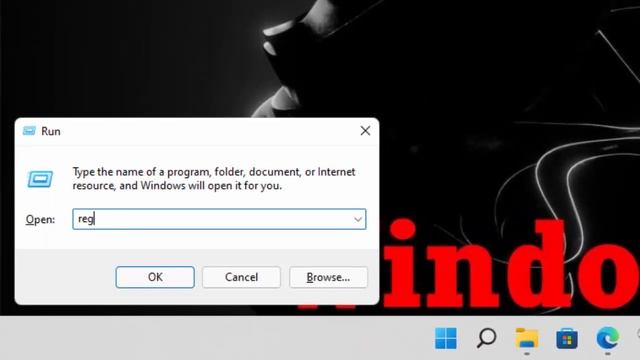Launch File Explorer from taskbar
This screenshot has height=360, width=640.
pos(527,338)
